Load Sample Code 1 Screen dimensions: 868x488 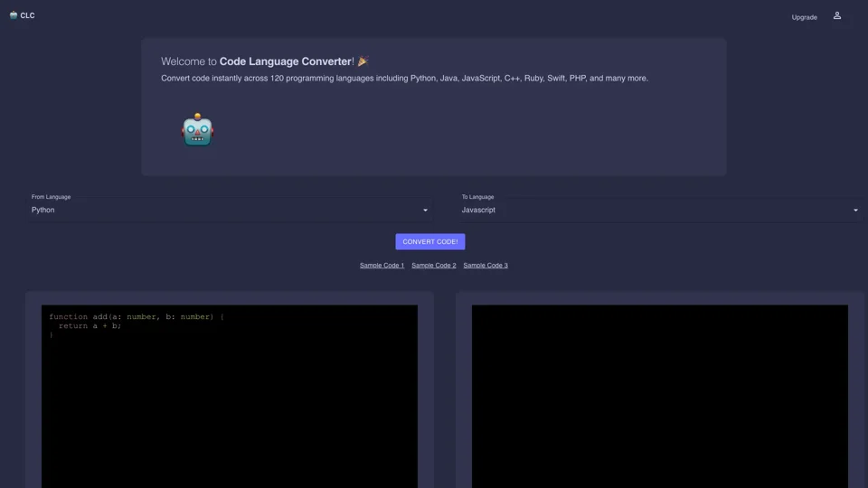(382, 266)
